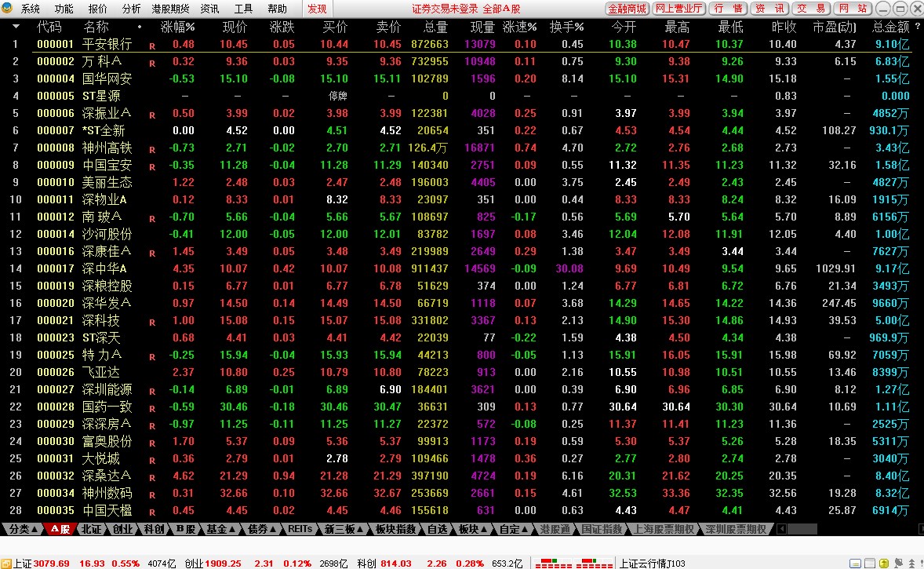924x569 pixels.
Task: Switch to the 上海股票期权 tab
Action: point(664,529)
